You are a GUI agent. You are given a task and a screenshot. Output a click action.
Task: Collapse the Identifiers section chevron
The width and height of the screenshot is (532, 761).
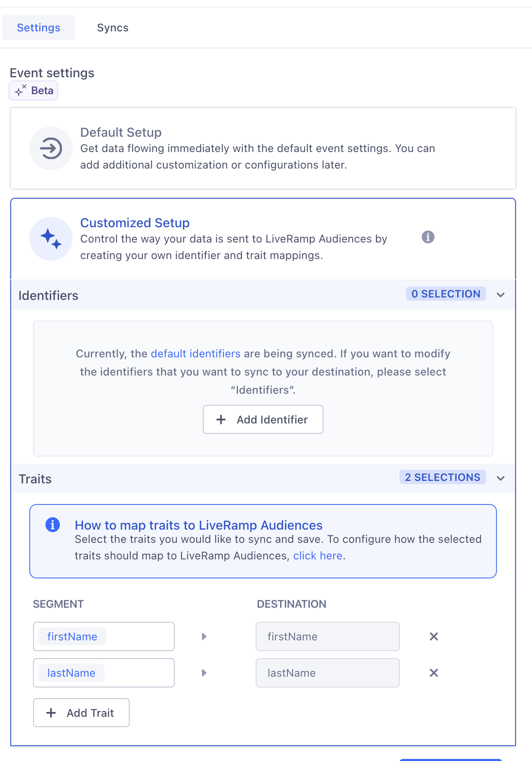[501, 295]
